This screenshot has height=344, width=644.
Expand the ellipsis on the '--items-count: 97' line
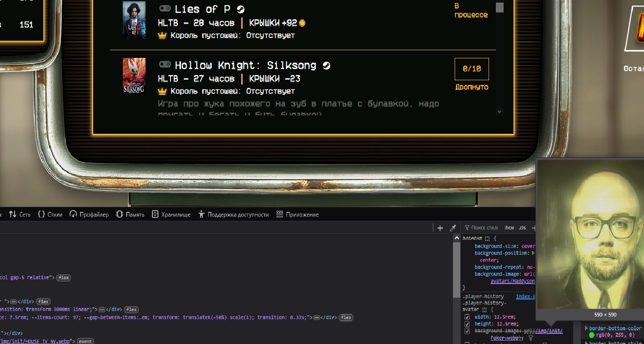coord(316,317)
